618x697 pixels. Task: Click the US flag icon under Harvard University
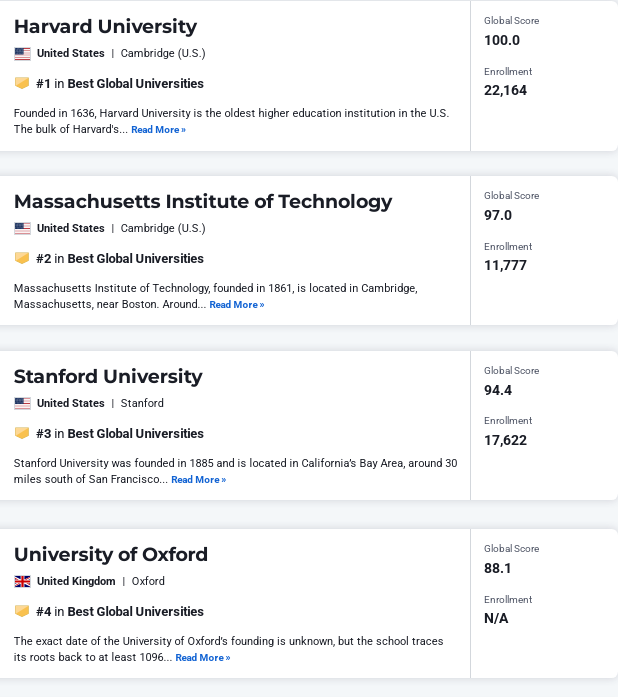(22, 54)
